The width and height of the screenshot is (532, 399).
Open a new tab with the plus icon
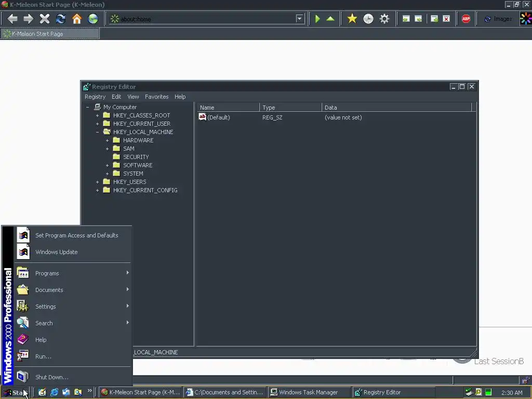pos(434,19)
